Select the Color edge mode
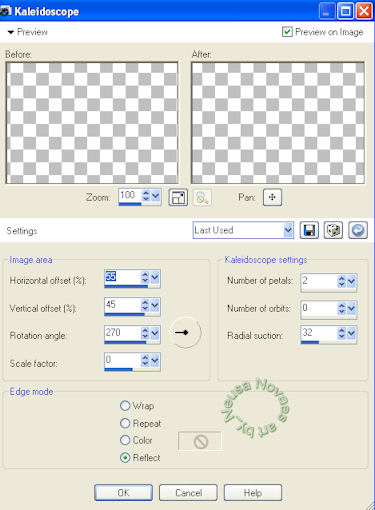 pos(125,440)
